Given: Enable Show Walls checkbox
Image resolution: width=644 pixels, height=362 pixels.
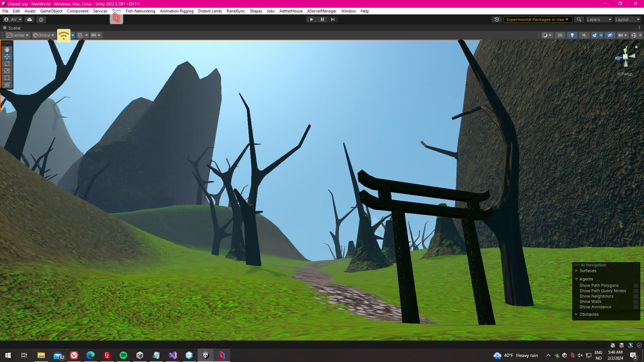Looking at the screenshot, I should (x=636, y=302).
